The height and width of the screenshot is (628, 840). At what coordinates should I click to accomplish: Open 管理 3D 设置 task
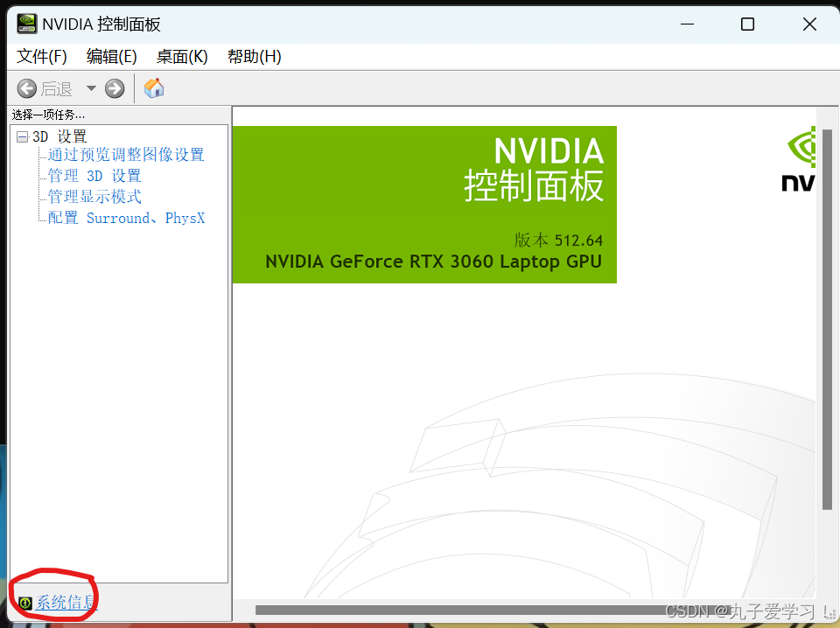pos(94,176)
